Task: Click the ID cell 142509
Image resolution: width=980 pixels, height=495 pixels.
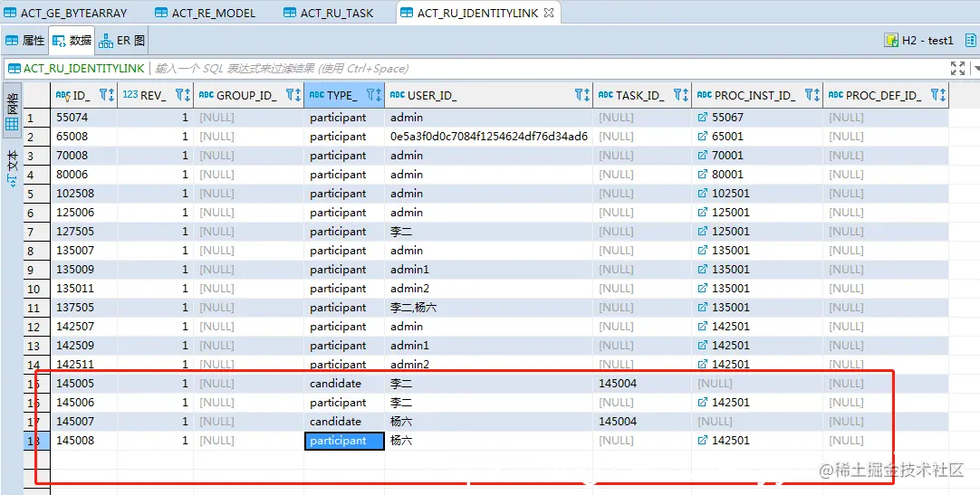Action: click(x=83, y=346)
